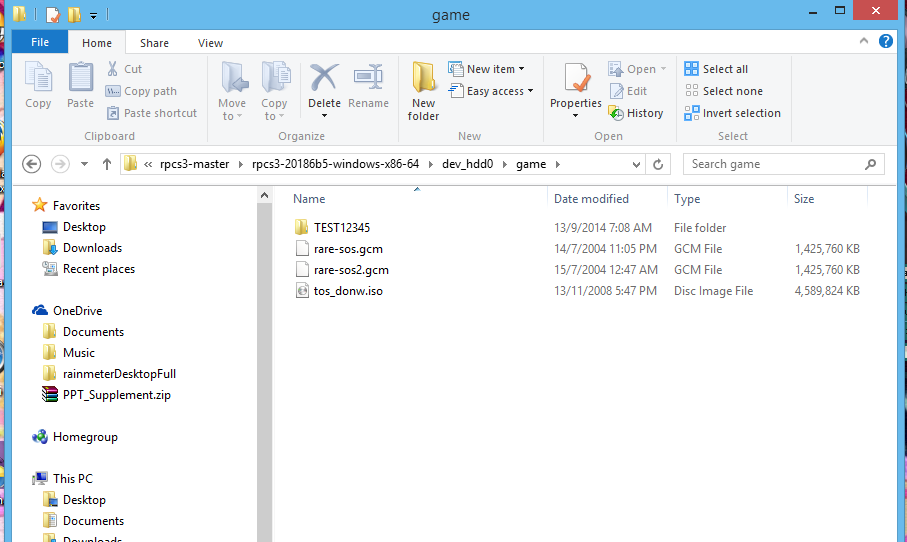907x542 pixels.
Task: Create a New folder from the ribbon
Action: pos(424,90)
